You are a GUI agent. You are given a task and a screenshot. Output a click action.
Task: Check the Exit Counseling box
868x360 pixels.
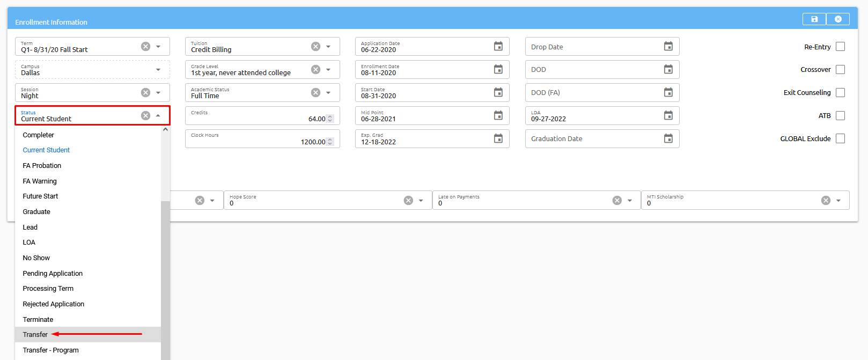point(840,93)
